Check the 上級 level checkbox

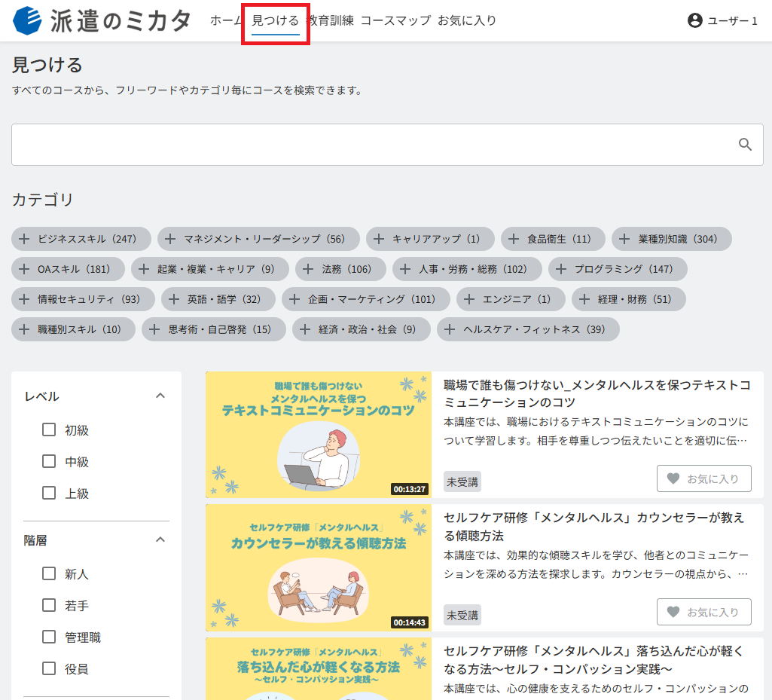[x=49, y=493]
